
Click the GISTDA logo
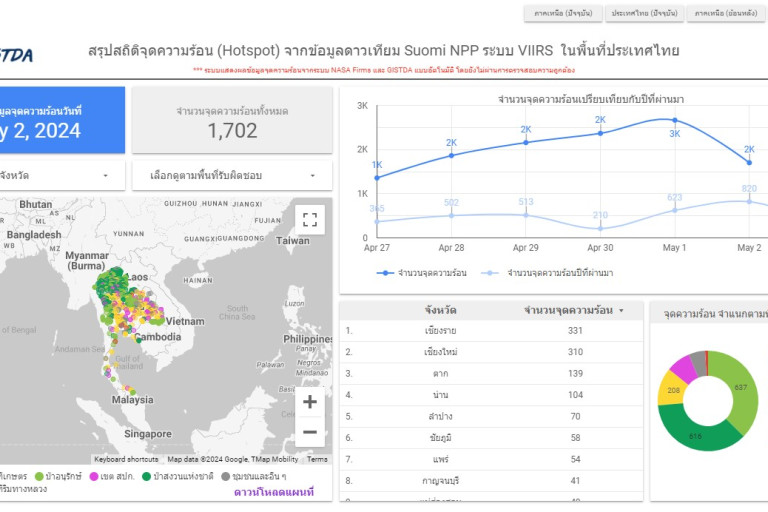pyautogui.click(x=16, y=54)
